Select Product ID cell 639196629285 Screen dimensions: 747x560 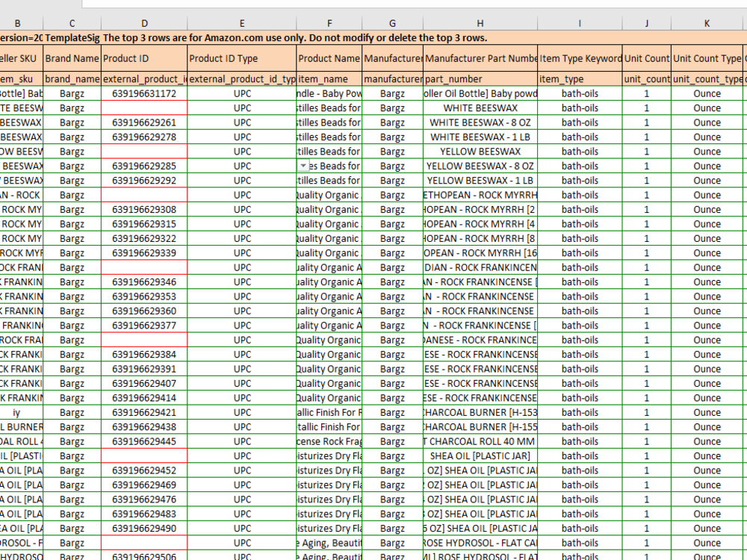144,166
